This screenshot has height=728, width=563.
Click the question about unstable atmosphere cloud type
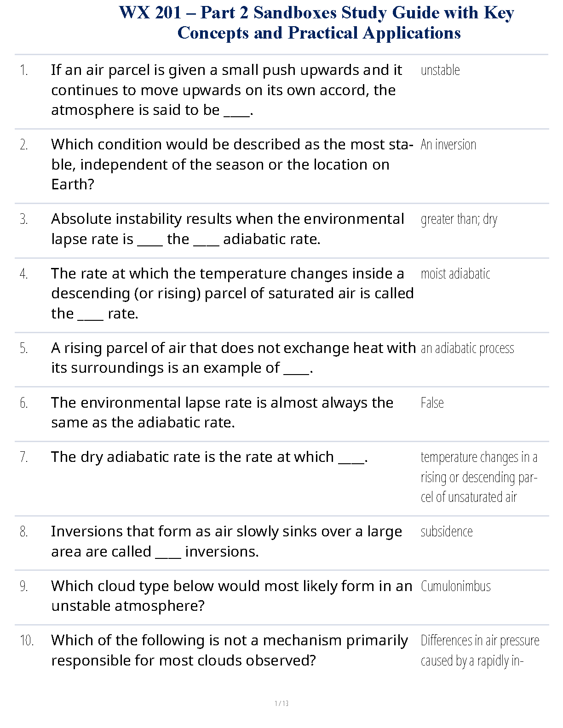tap(231, 596)
